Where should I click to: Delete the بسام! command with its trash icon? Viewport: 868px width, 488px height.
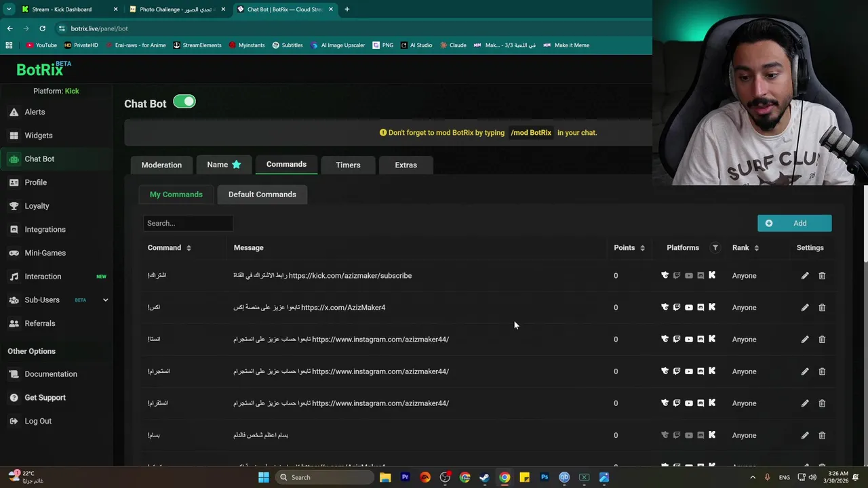click(x=822, y=435)
